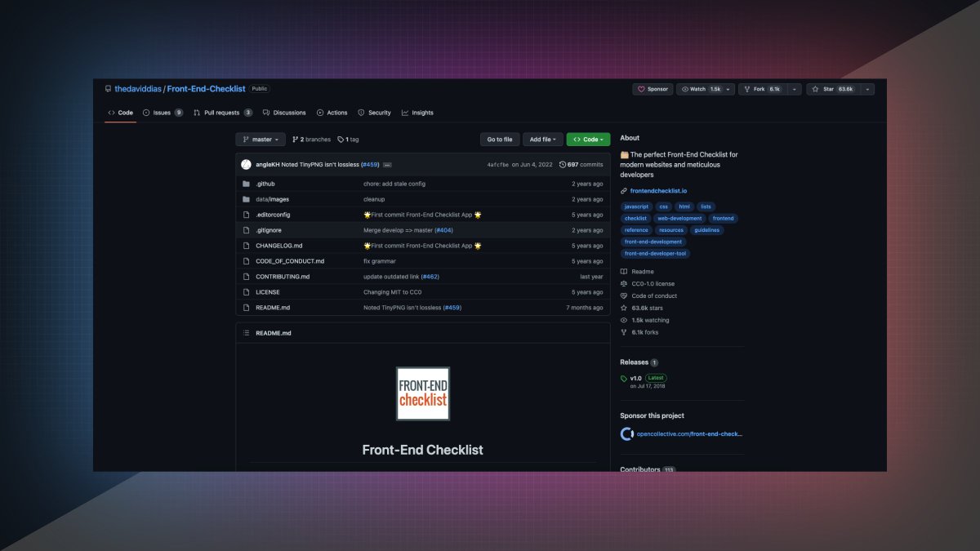Viewport: 980px width, 551px height.
Task: Click the Go to file button
Action: pyautogui.click(x=499, y=139)
